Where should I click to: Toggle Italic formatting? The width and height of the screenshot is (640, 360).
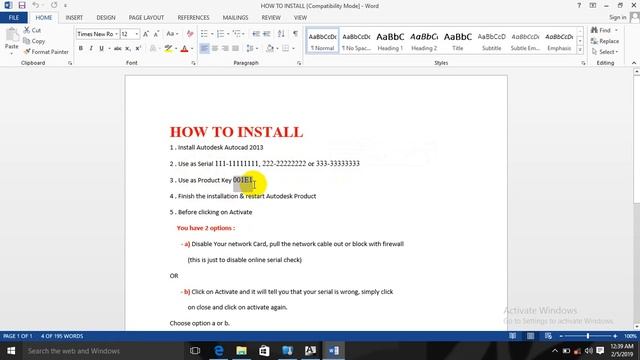[x=91, y=48]
